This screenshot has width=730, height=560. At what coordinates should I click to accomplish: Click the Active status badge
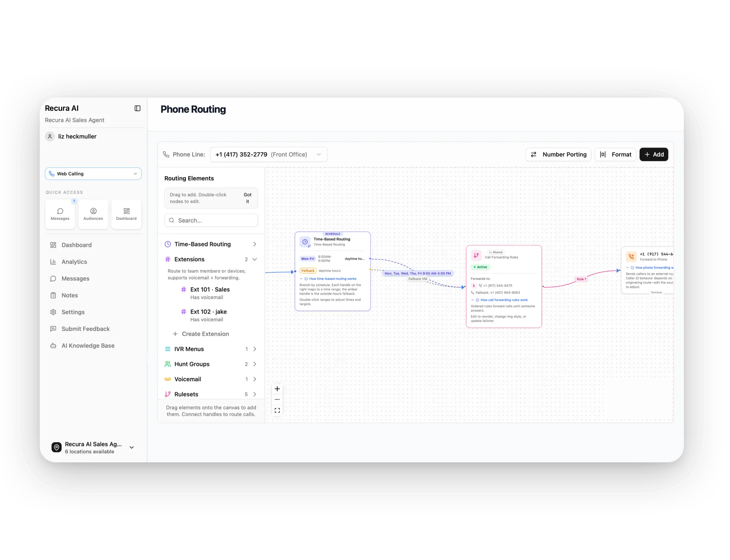pyautogui.click(x=481, y=267)
